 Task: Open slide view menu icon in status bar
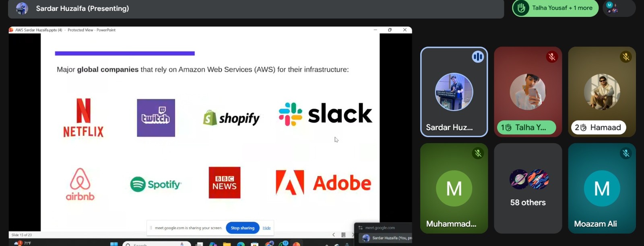coord(343,235)
